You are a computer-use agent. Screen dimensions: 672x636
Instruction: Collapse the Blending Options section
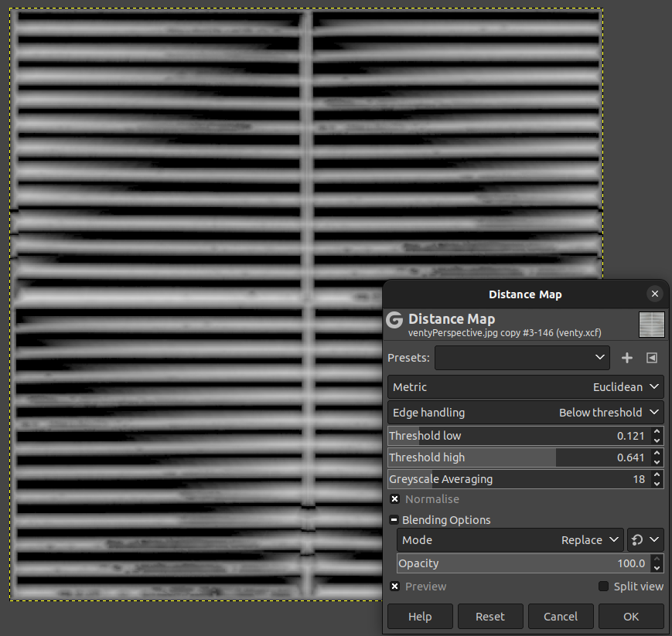[394, 519]
